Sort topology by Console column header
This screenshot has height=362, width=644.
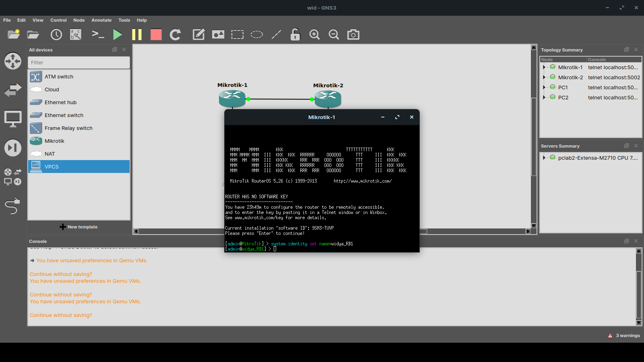(x=614, y=60)
